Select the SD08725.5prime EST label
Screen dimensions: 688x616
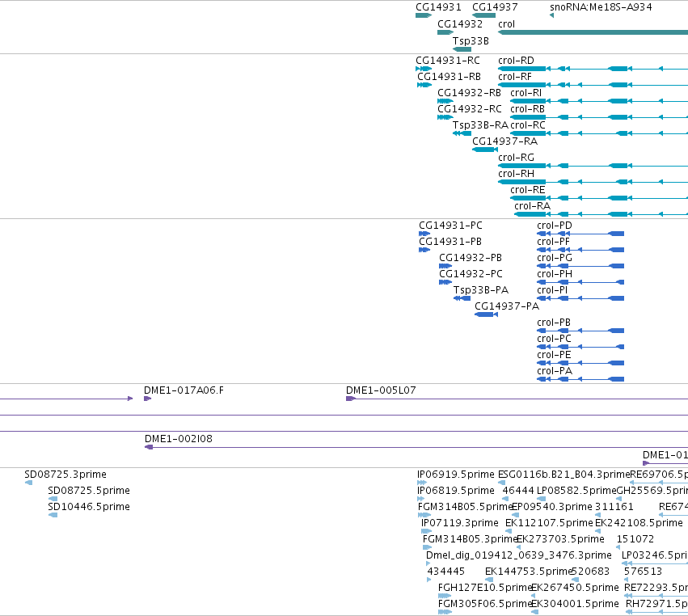coord(89,491)
